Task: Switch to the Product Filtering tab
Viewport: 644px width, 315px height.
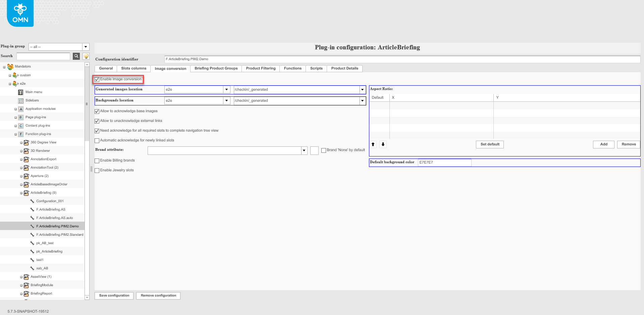Action: 260,69
